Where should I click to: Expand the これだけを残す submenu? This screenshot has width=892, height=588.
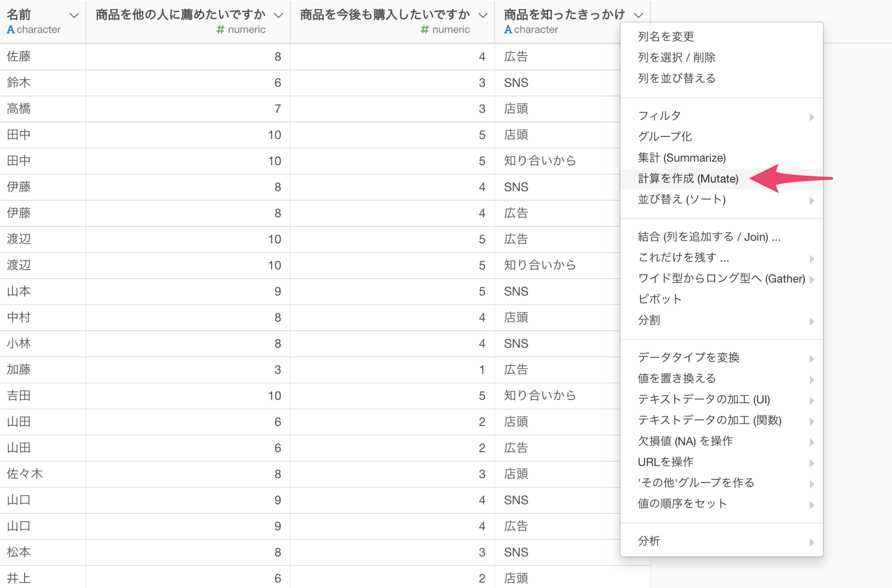tap(721, 258)
